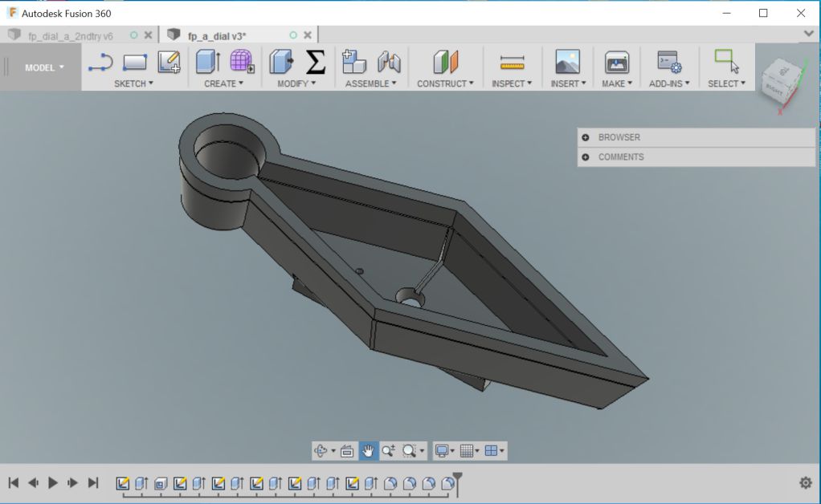Expand the SKETCH menu
The width and height of the screenshot is (821, 504).
click(x=133, y=83)
